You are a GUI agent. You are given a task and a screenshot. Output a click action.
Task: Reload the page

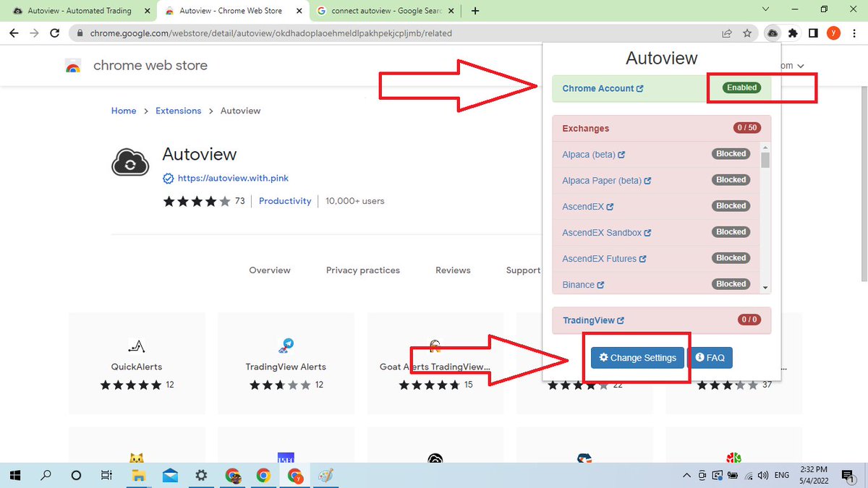coord(54,33)
